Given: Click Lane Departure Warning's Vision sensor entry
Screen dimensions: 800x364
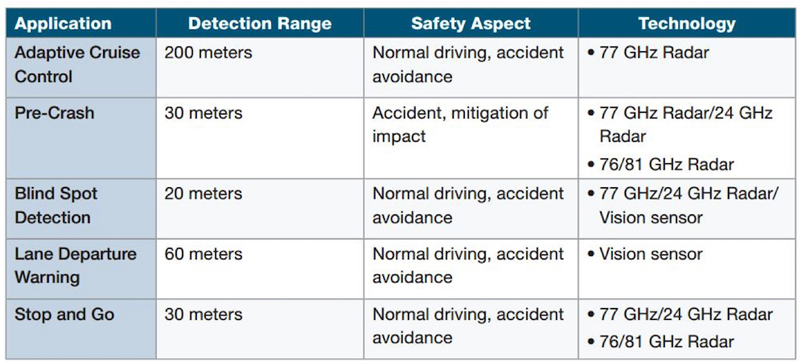Looking at the screenshot, I should 645,254.
